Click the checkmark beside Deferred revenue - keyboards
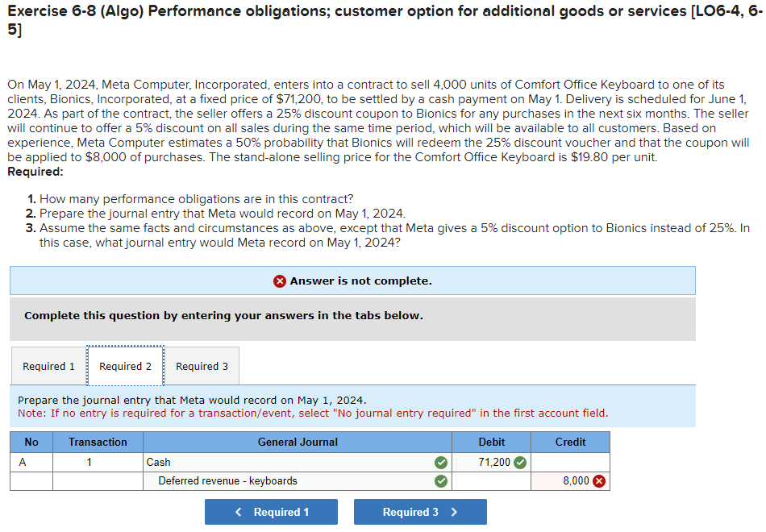Image resolution: width=766 pixels, height=532 pixels. pos(440,480)
